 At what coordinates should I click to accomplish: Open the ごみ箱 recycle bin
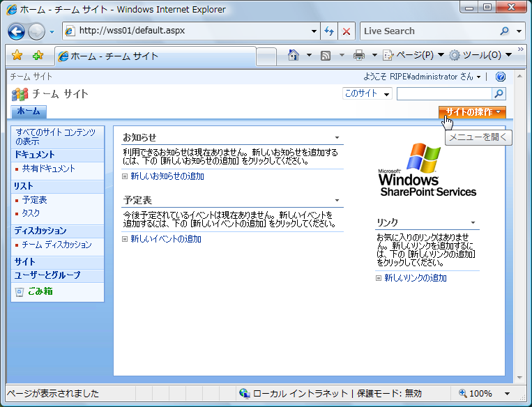(x=40, y=291)
